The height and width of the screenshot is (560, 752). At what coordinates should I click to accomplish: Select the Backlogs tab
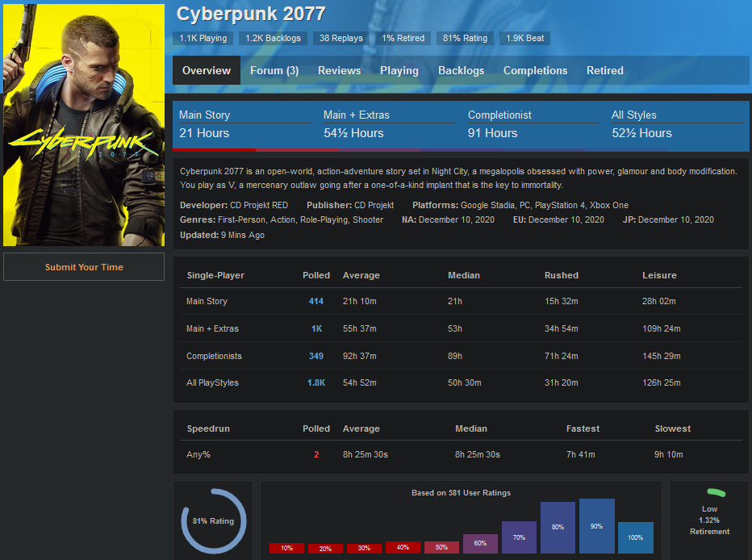pyautogui.click(x=461, y=70)
